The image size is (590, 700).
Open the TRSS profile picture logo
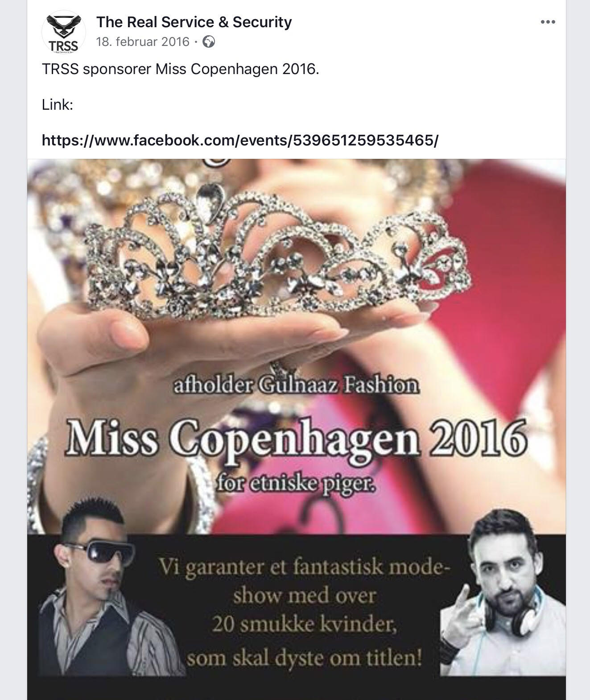pos(64,33)
